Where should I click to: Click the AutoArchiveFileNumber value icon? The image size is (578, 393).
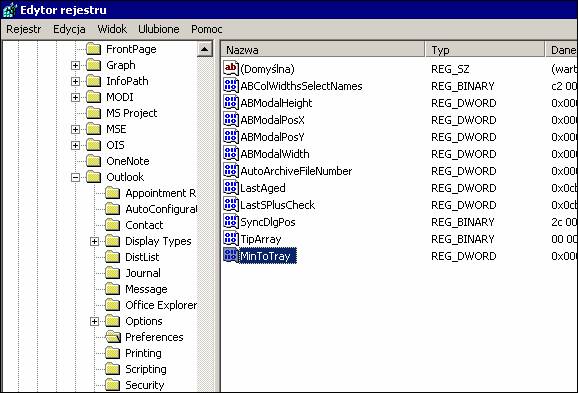(231, 171)
